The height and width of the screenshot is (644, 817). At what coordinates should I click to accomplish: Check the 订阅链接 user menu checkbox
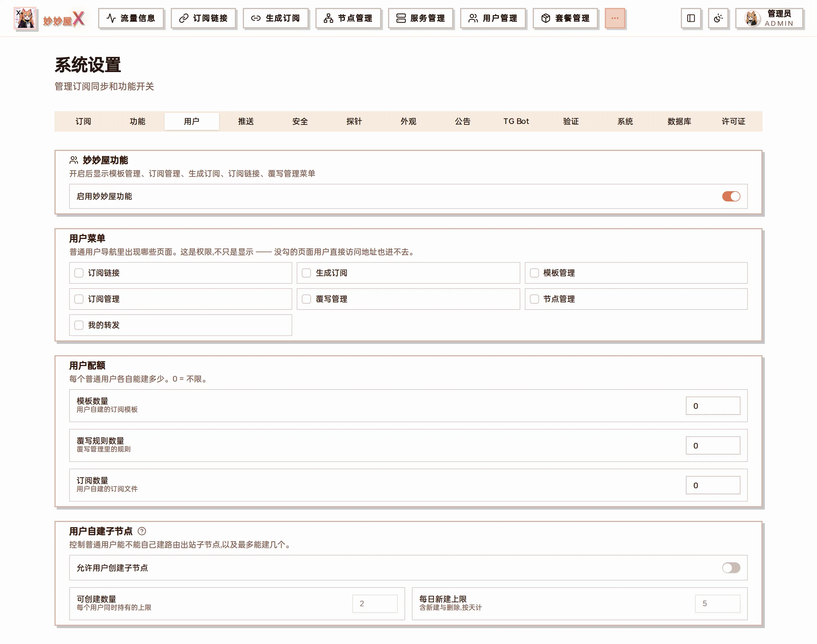click(x=79, y=273)
